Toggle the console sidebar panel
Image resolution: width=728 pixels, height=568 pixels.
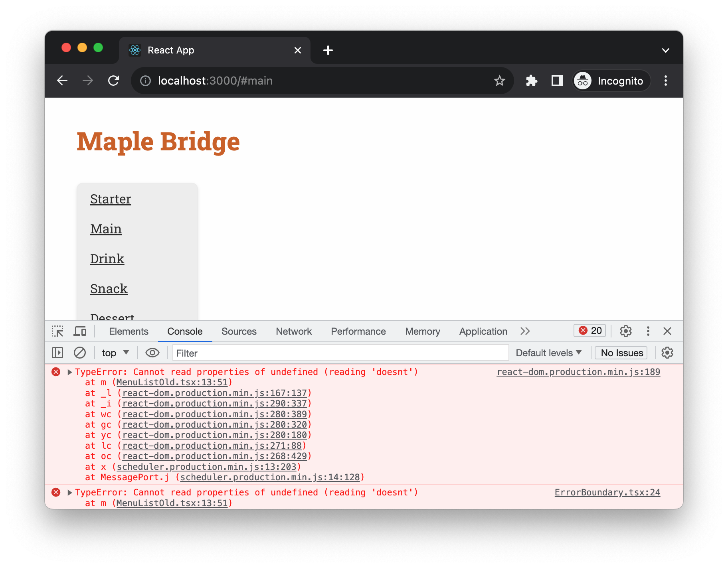click(x=57, y=353)
